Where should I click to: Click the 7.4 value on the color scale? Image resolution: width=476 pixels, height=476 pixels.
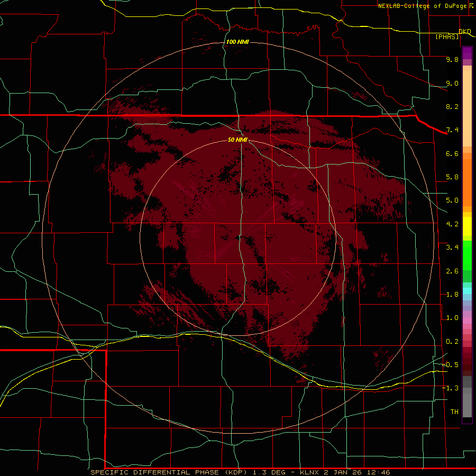point(452,130)
